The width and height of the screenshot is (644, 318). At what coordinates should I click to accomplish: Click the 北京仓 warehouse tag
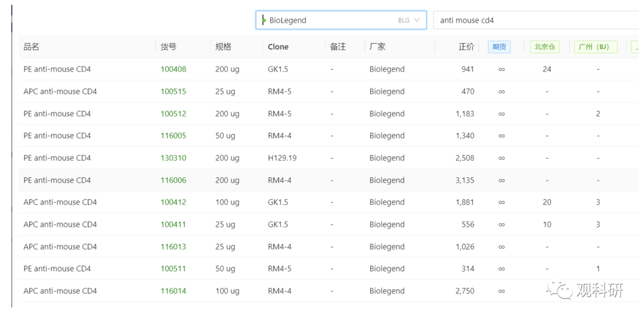[544, 47]
